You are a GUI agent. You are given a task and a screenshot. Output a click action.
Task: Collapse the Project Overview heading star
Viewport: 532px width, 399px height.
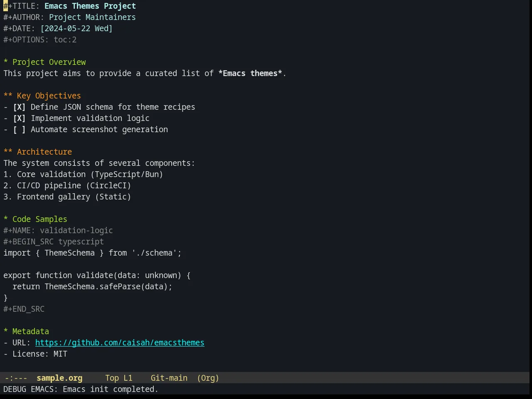pos(6,62)
